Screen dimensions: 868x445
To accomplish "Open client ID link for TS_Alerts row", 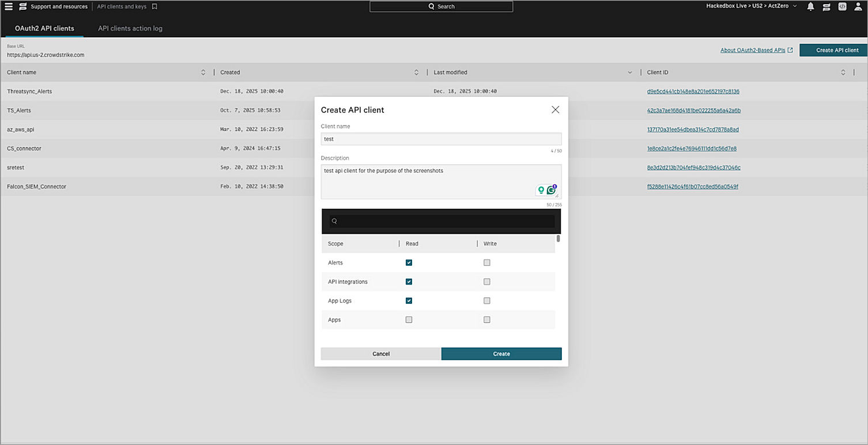I will point(694,111).
